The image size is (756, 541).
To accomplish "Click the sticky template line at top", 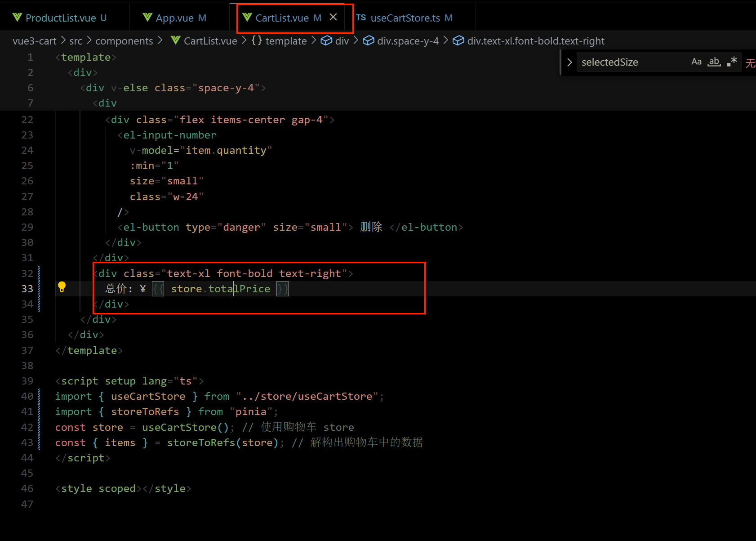I will point(86,57).
